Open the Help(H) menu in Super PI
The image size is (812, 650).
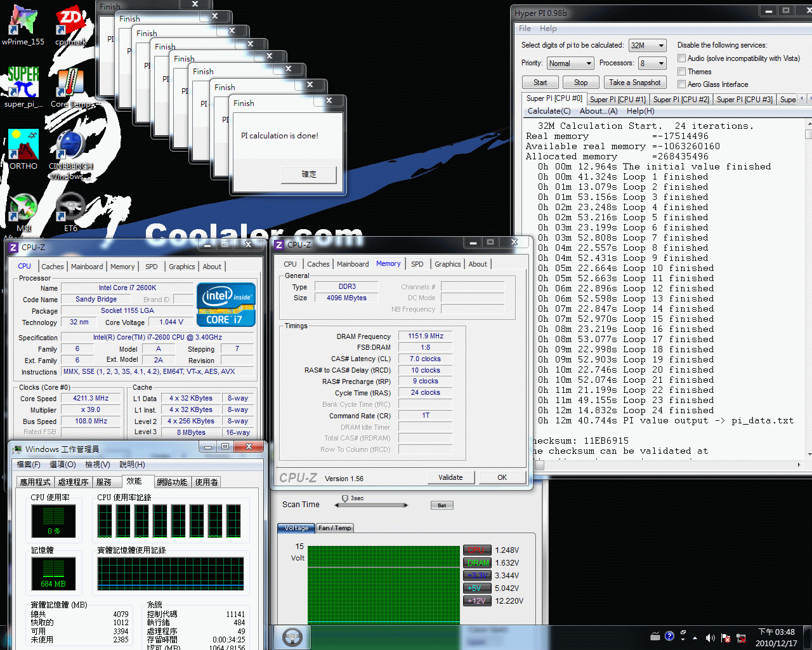(x=641, y=111)
